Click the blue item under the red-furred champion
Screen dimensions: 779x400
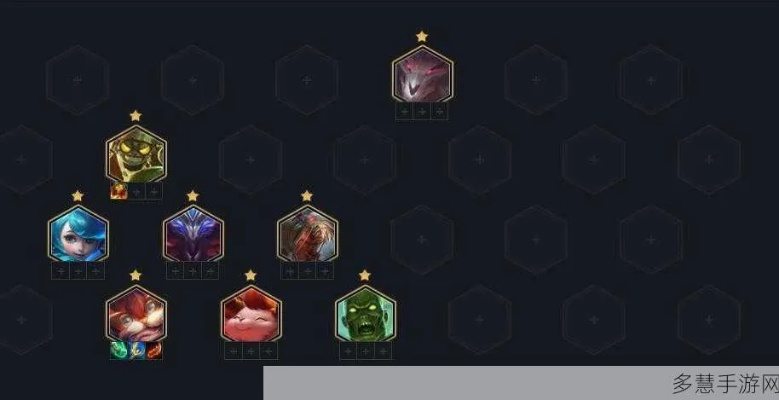[137, 351]
